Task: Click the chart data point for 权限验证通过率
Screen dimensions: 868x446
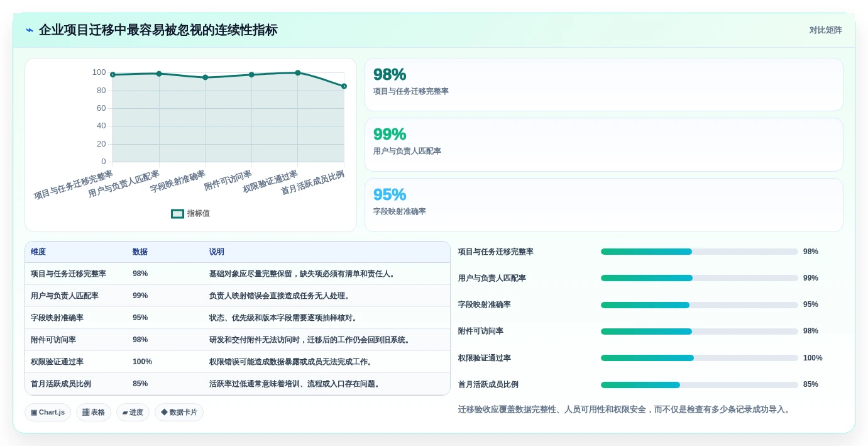Action: tap(298, 73)
